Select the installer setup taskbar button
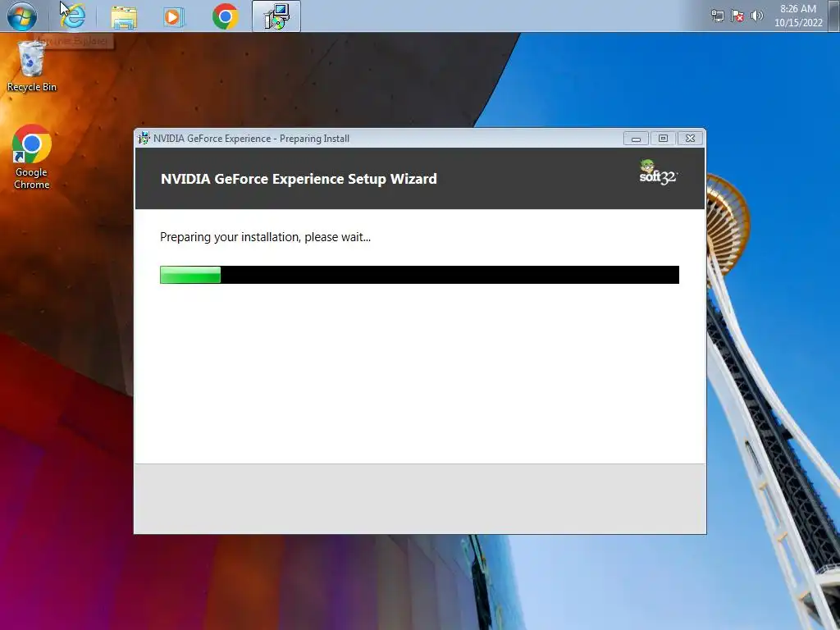This screenshot has width=840, height=630. (x=276, y=16)
